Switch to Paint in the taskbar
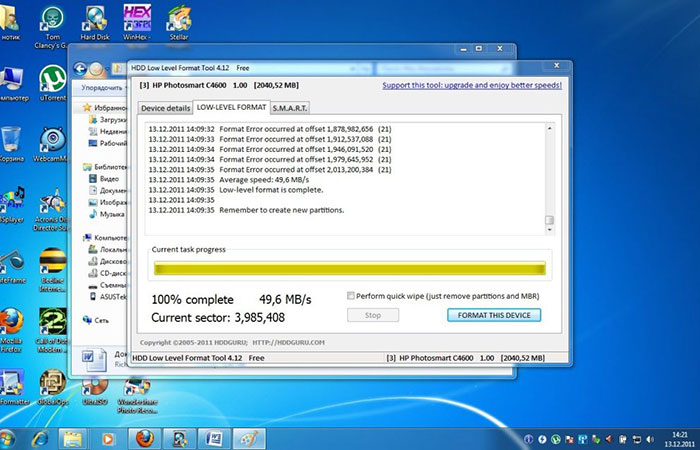 click(x=249, y=439)
